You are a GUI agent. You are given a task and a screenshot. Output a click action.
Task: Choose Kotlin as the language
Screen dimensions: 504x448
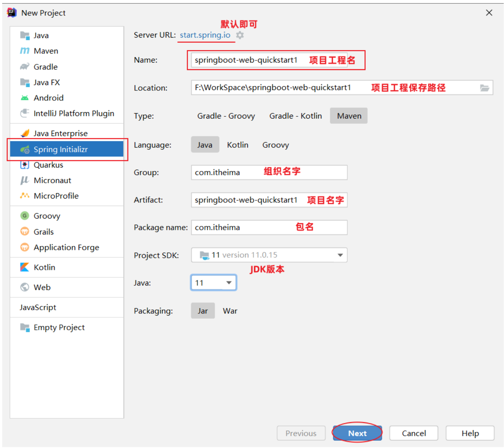(238, 145)
